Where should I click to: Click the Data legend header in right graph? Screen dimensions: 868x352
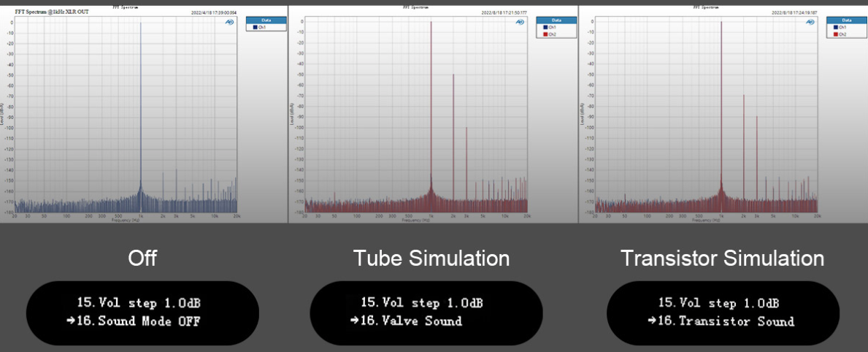point(845,20)
